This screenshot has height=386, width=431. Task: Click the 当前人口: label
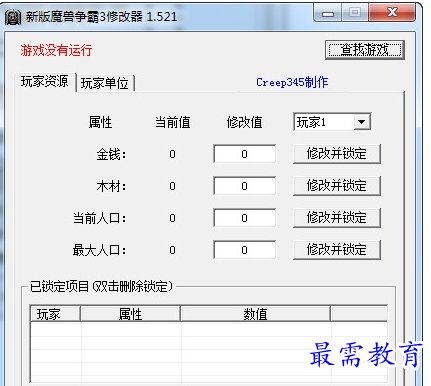click(100, 218)
